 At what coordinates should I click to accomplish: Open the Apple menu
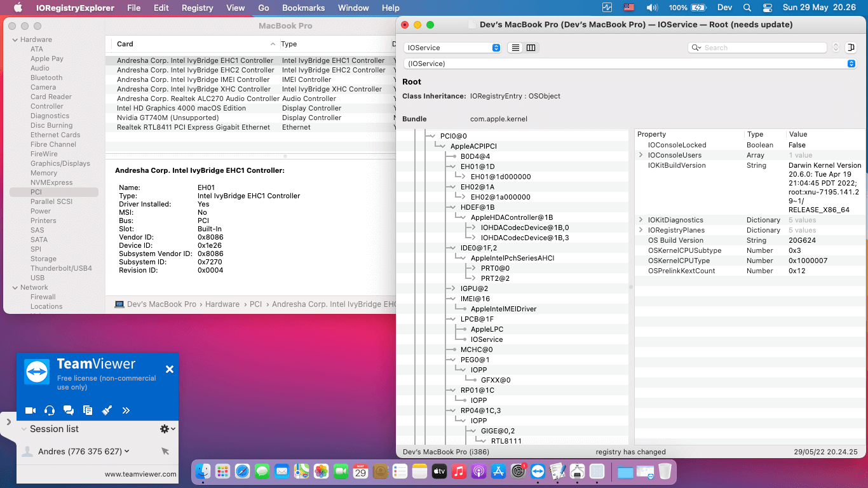coord(18,8)
